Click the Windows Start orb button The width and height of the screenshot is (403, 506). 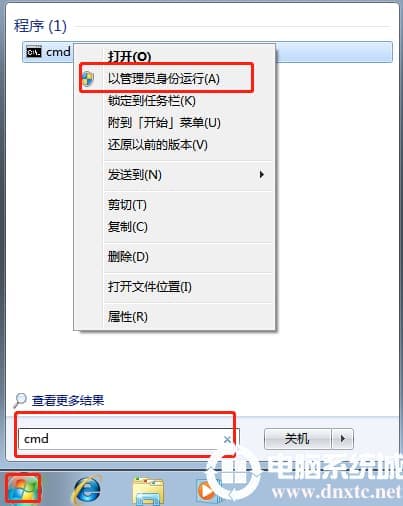tap(23, 489)
